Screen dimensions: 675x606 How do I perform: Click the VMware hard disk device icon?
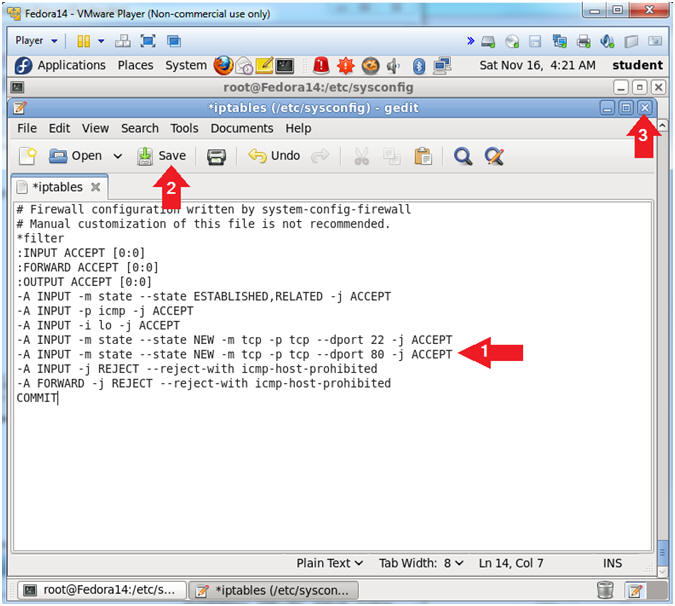click(488, 42)
